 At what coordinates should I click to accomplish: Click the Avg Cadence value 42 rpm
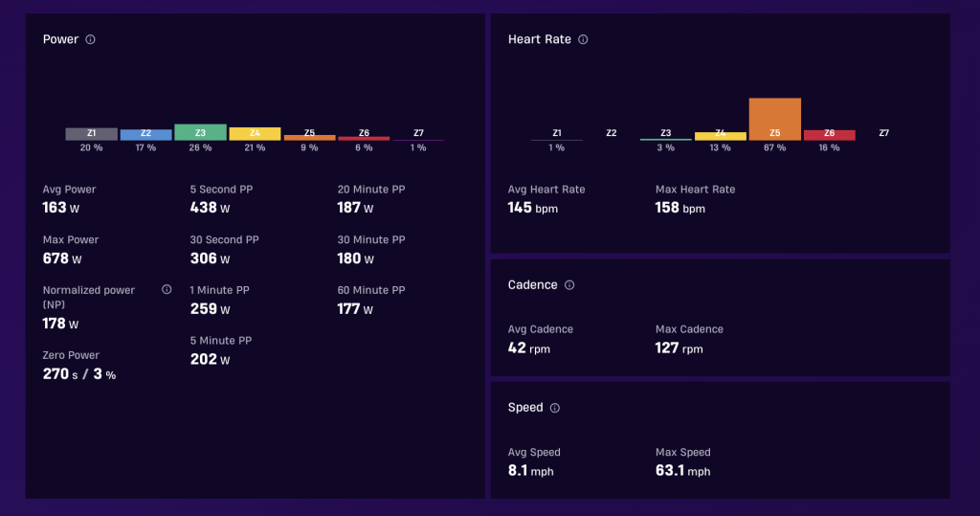coord(528,348)
